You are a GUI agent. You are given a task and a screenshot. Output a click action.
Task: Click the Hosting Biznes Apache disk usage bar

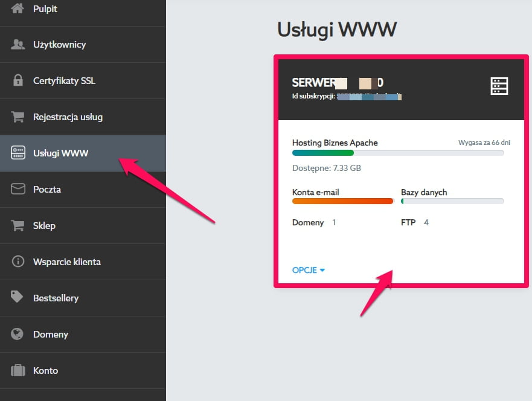[x=398, y=153]
